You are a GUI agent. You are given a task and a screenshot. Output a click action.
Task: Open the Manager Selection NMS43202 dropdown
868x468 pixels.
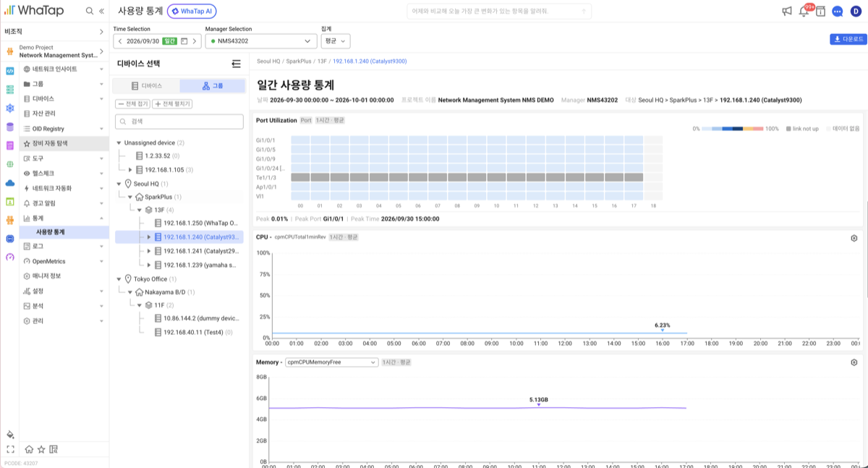click(x=260, y=41)
